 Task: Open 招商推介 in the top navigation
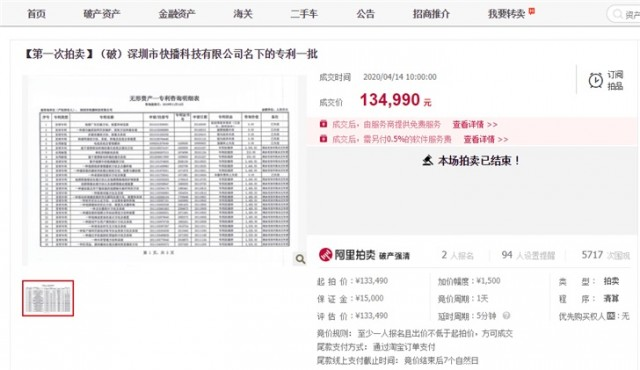coord(431,14)
